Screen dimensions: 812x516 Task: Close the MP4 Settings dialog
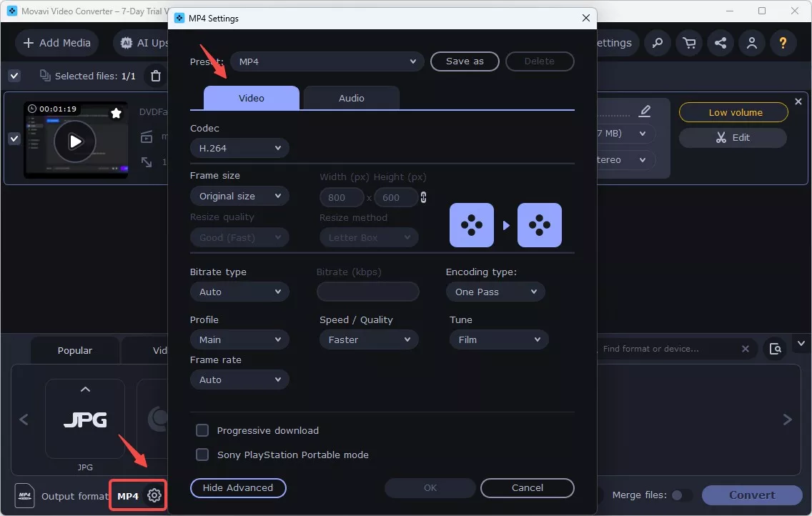(x=585, y=18)
